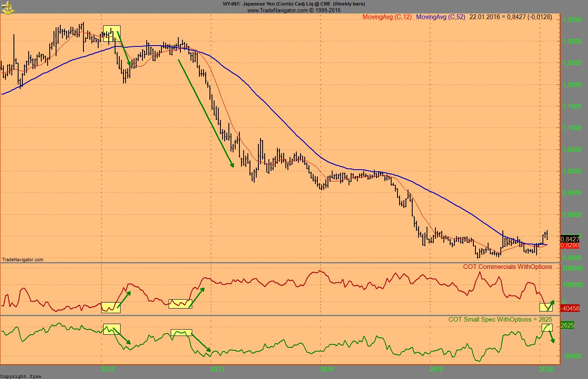
Task: Open the www.TradeNavigator.com link
Action: tap(294, 10)
